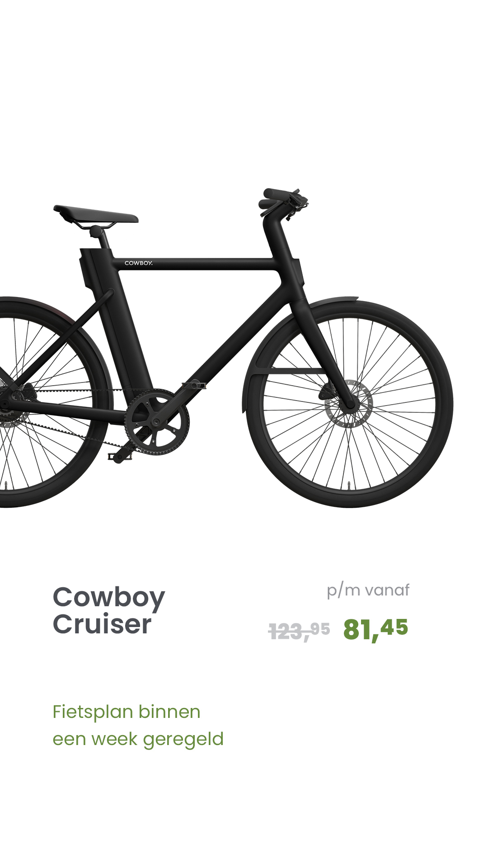Click the front chainring crankset

pyautogui.click(x=157, y=422)
